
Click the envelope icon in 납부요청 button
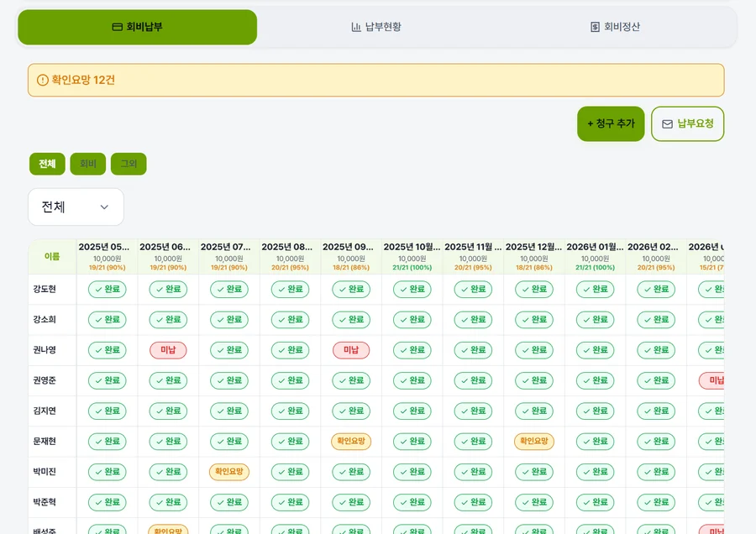click(667, 124)
